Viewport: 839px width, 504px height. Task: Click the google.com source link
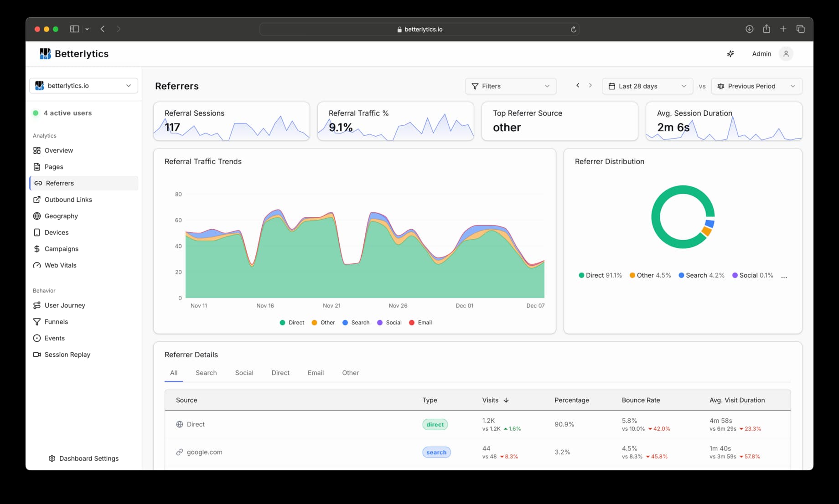[204, 452]
